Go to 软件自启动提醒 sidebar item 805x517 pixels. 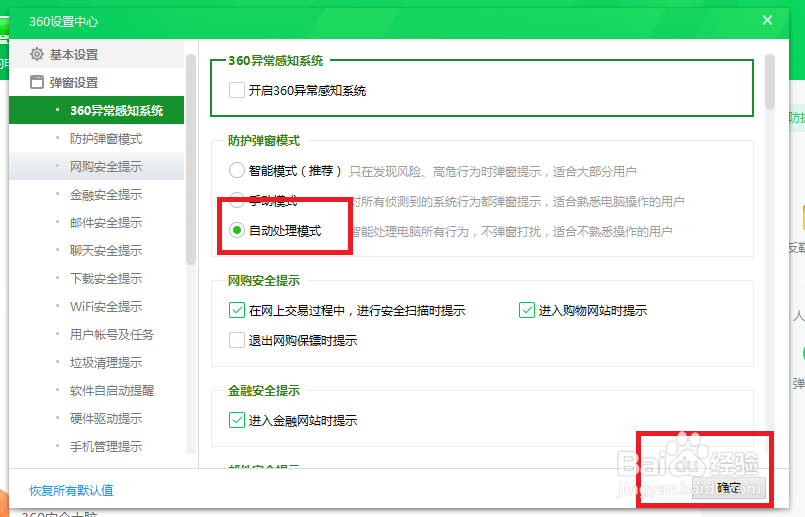click(96, 390)
